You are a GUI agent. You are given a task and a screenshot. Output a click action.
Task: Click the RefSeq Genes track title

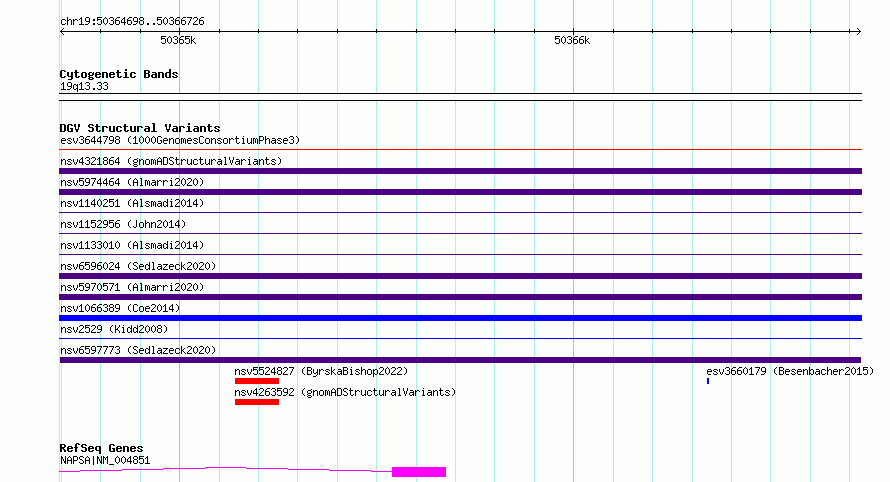coord(101,449)
